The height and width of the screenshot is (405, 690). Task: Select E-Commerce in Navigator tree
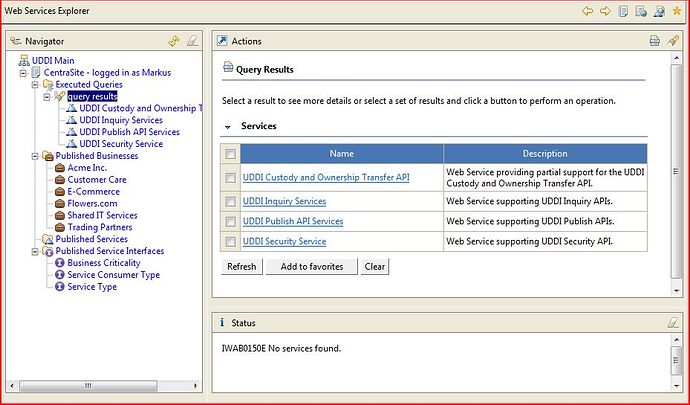coord(94,191)
